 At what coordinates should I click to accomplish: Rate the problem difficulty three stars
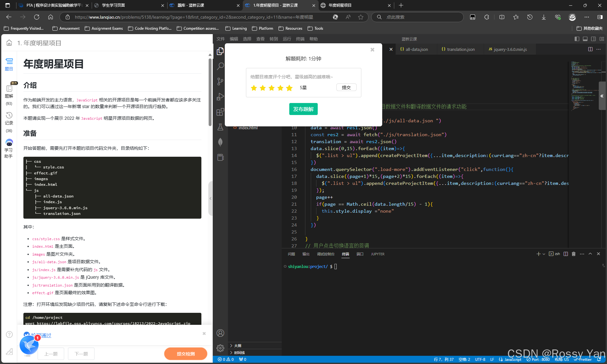tap(271, 88)
